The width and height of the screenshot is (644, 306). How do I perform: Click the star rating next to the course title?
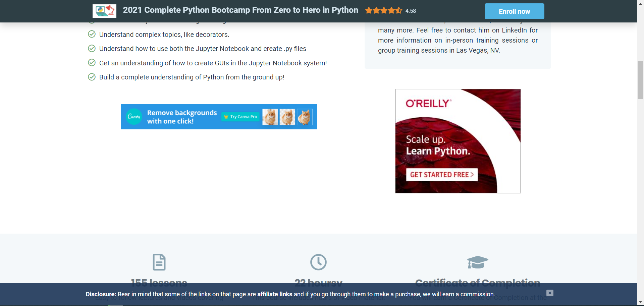(383, 10)
